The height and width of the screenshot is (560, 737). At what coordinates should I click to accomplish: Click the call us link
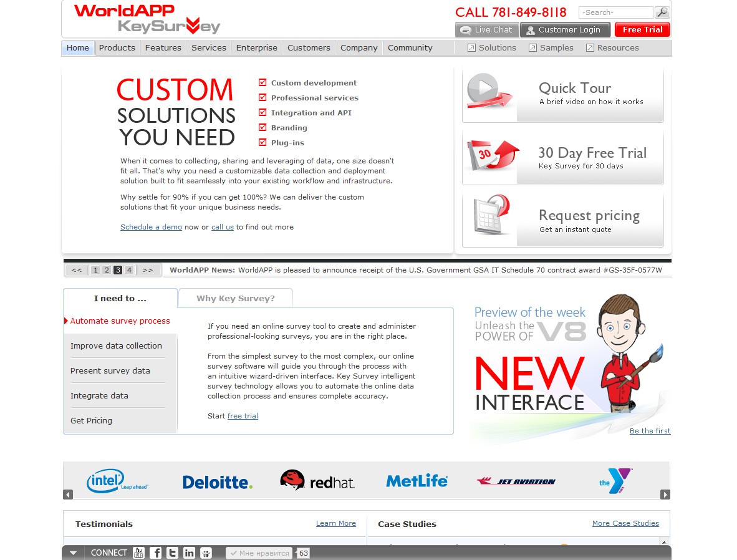click(223, 226)
